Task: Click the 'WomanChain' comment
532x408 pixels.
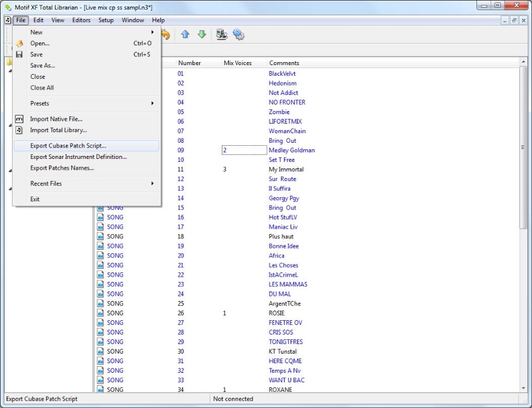Action: pos(287,131)
